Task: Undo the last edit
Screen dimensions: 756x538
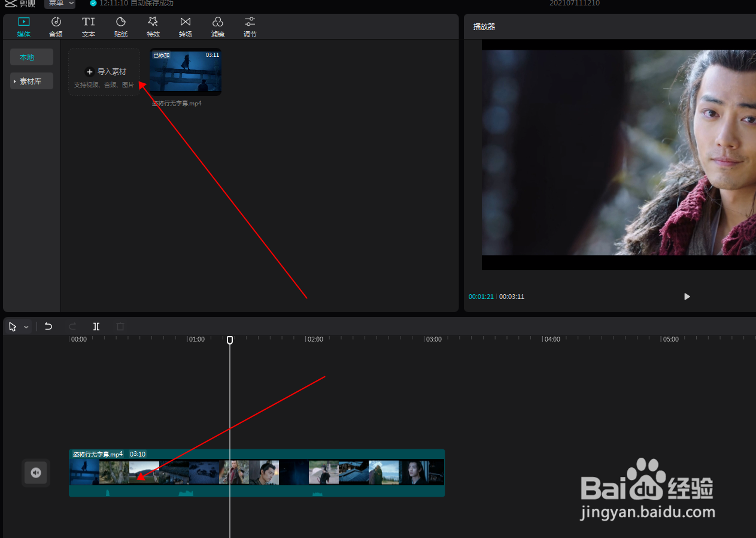Action: [x=48, y=327]
